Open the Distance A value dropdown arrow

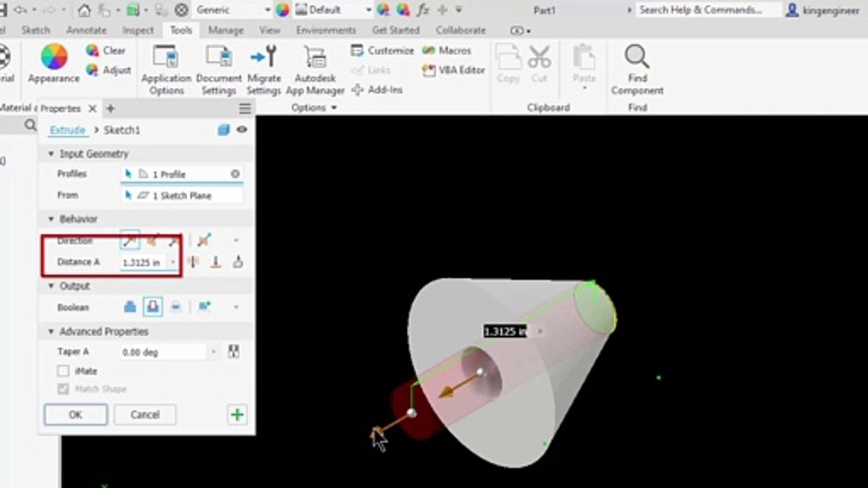click(x=173, y=262)
